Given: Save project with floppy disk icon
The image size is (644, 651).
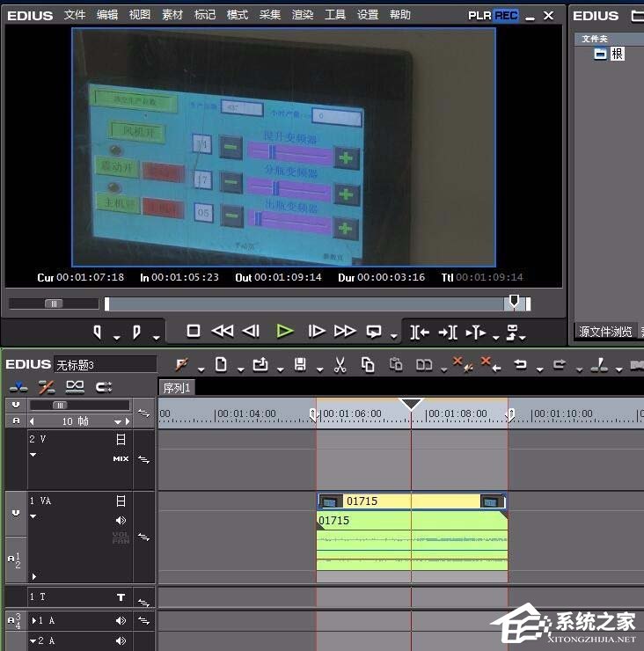Looking at the screenshot, I should tap(300, 365).
